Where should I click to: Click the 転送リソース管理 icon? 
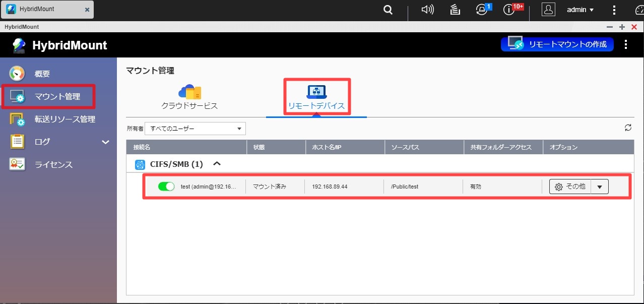click(18, 119)
